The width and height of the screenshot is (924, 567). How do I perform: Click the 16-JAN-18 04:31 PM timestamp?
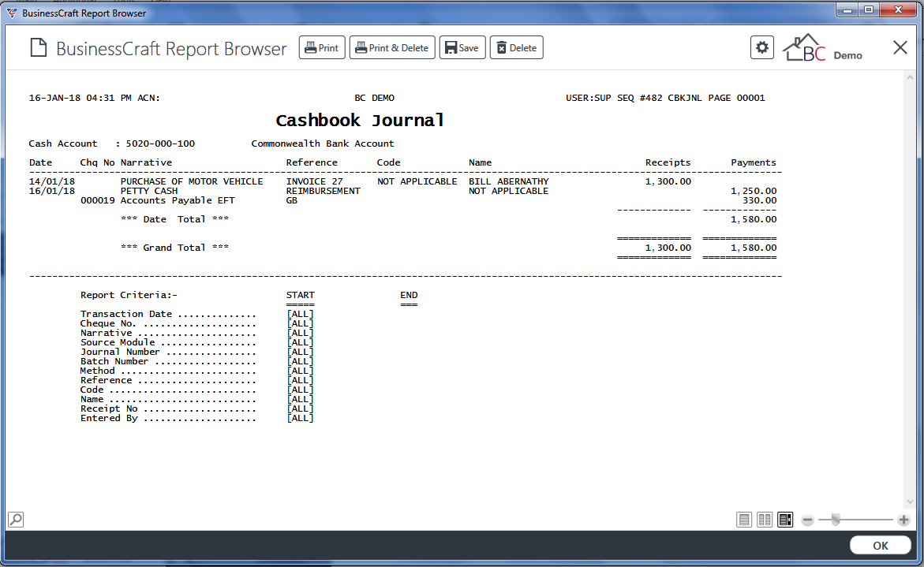(80, 98)
